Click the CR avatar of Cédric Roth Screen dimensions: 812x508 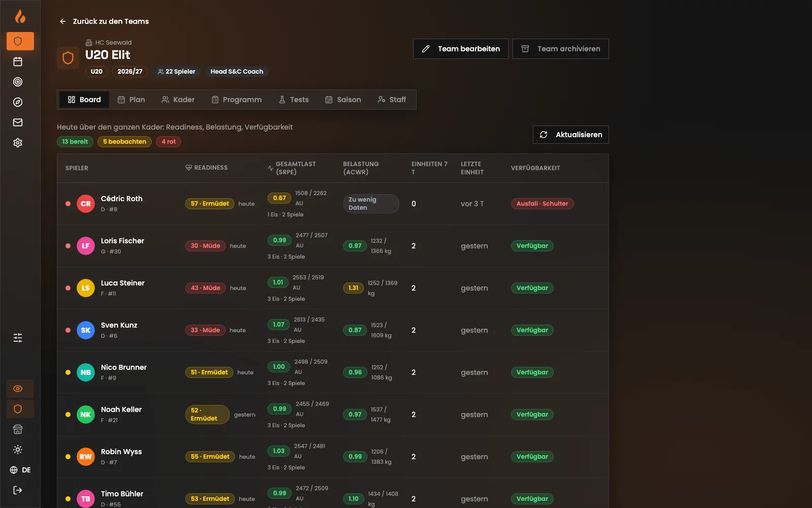86,204
